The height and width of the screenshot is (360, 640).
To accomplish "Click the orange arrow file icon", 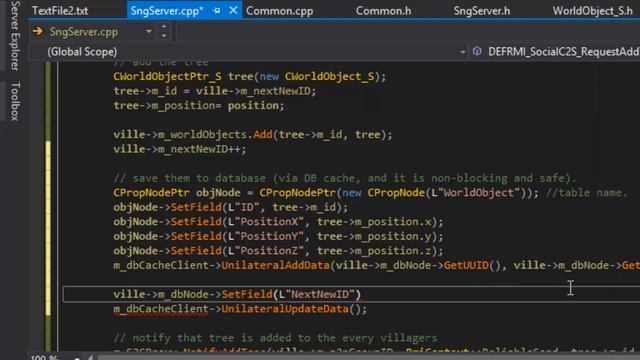I will (x=38, y=31).
